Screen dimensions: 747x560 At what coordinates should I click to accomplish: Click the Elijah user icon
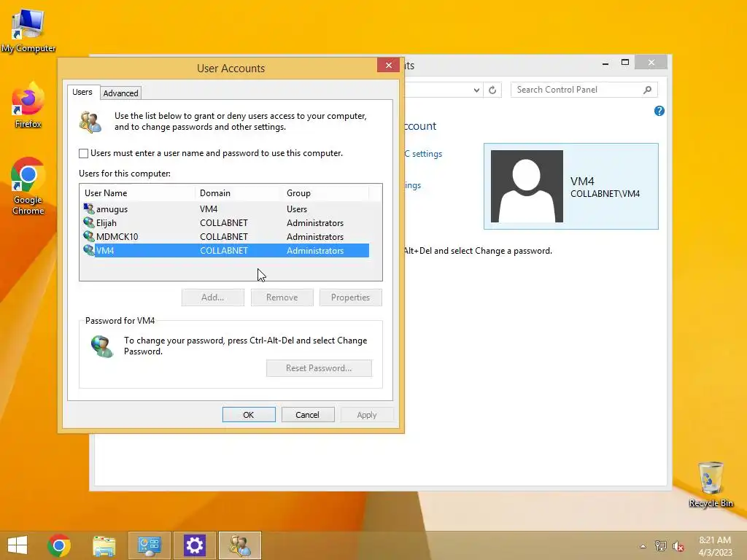(x=88, y=222)
